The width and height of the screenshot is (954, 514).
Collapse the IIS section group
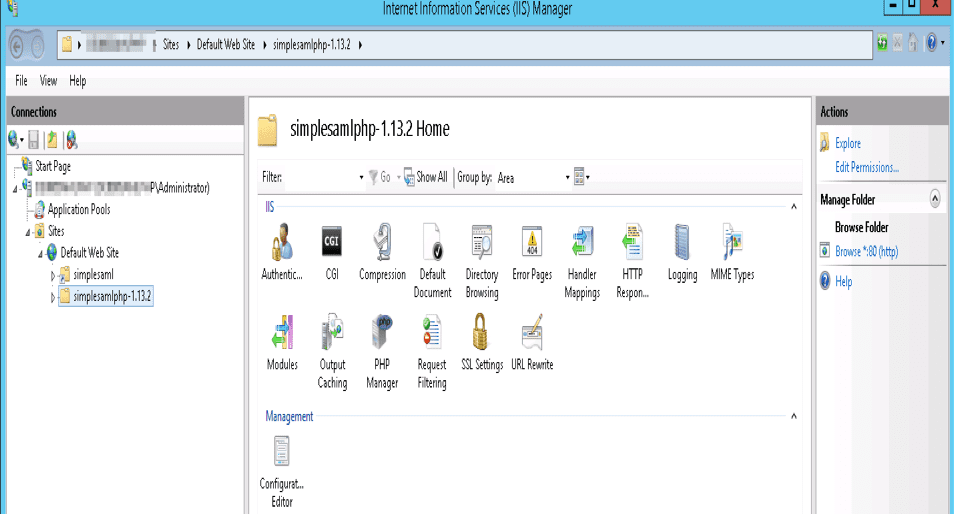coord(794,207)
